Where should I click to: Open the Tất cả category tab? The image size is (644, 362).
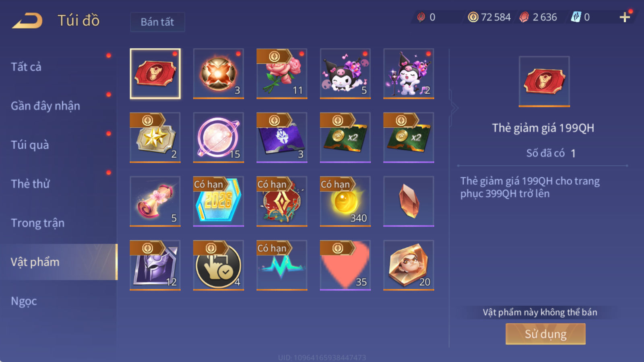coord(26,67)
